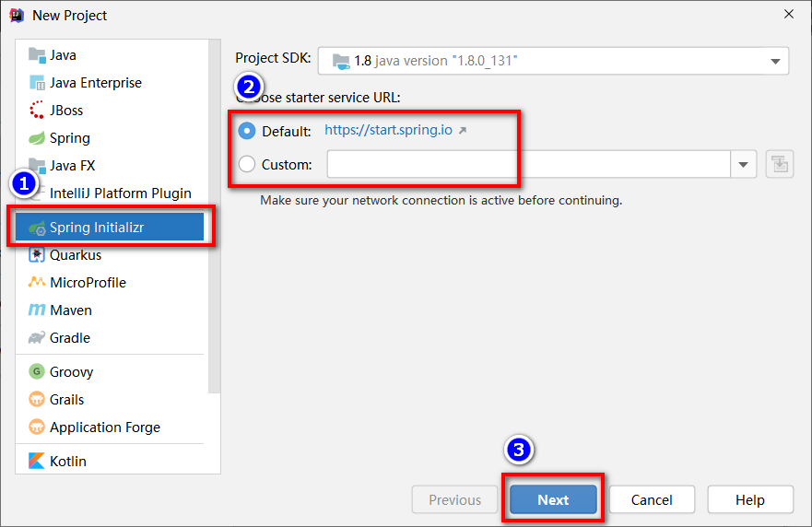The height and width of the screenshot is (527, 812).
Task: Select the Custom starter URL radio button
Action: pyautogui.click(x=247, y=164)
